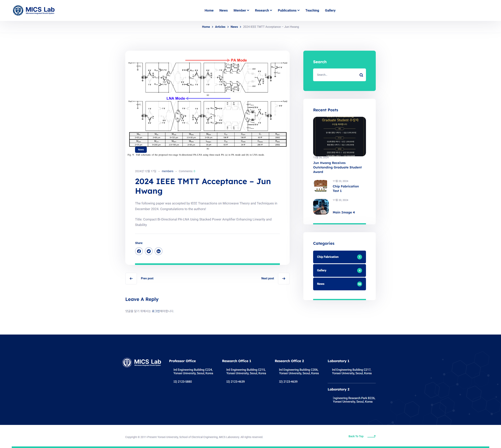Open the Graduate Student award post thumbnail

coord(339,136)
